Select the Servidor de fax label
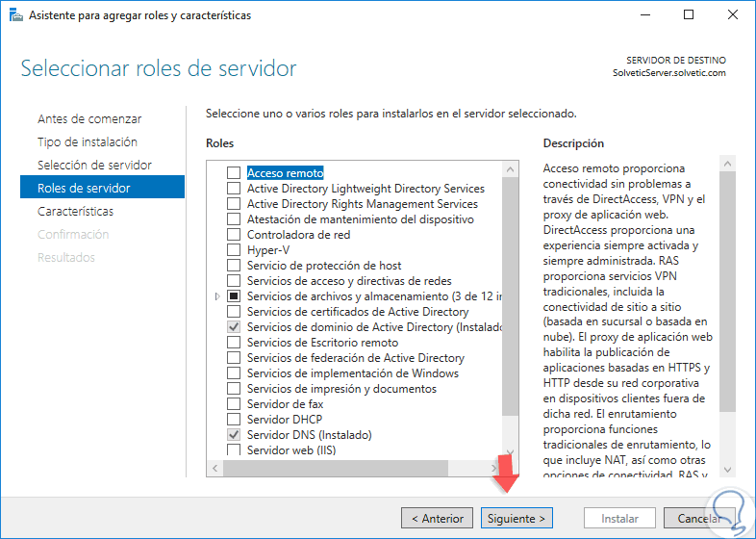This screenshot has height=539, width=756. pos(285,404)
